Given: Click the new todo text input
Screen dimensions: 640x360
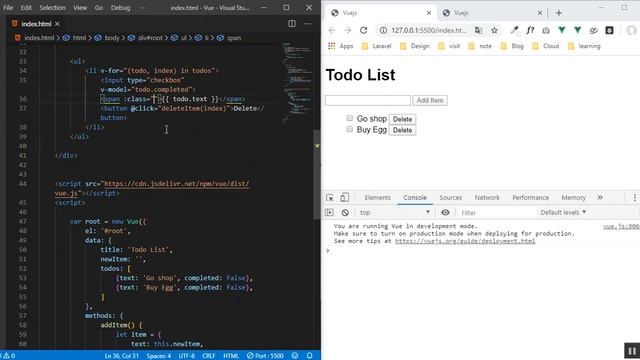Looking at the screenshot, I should point(368,100).
